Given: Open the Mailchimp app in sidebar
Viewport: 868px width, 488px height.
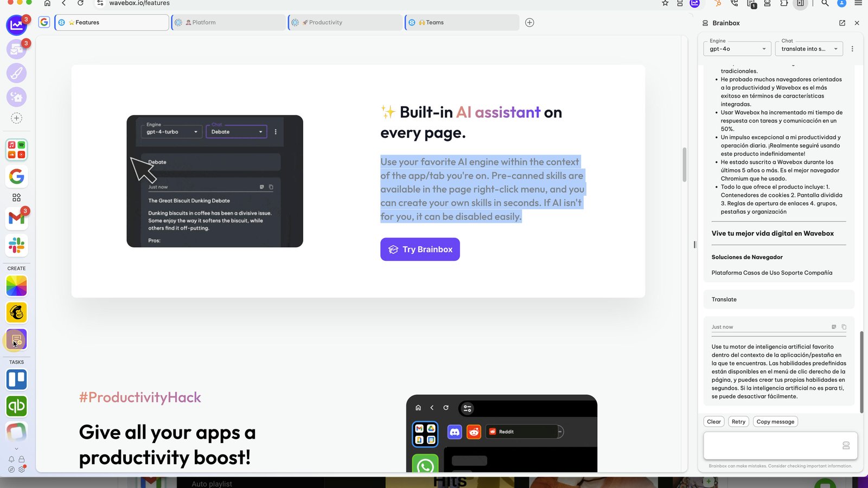Looking at the screenshot, I should pyautogui.click(x=16, y=312).
